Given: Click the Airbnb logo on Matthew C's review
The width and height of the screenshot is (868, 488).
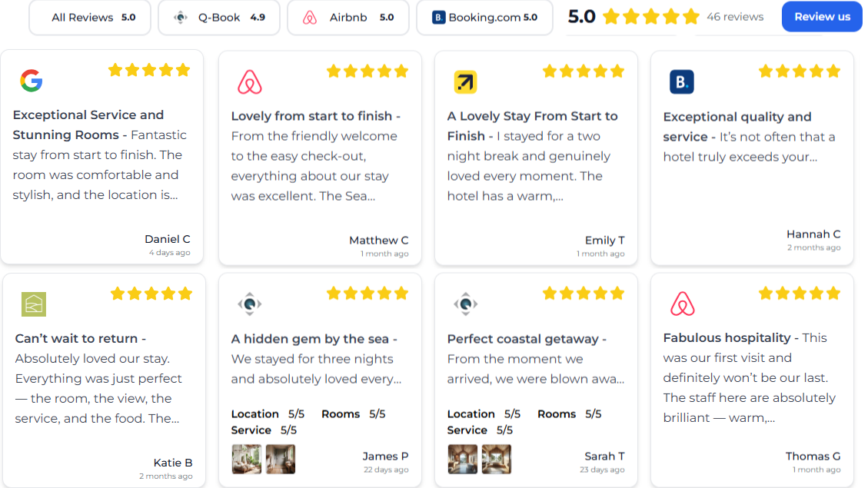Looking at the screenshot, I should click(250, 82).
